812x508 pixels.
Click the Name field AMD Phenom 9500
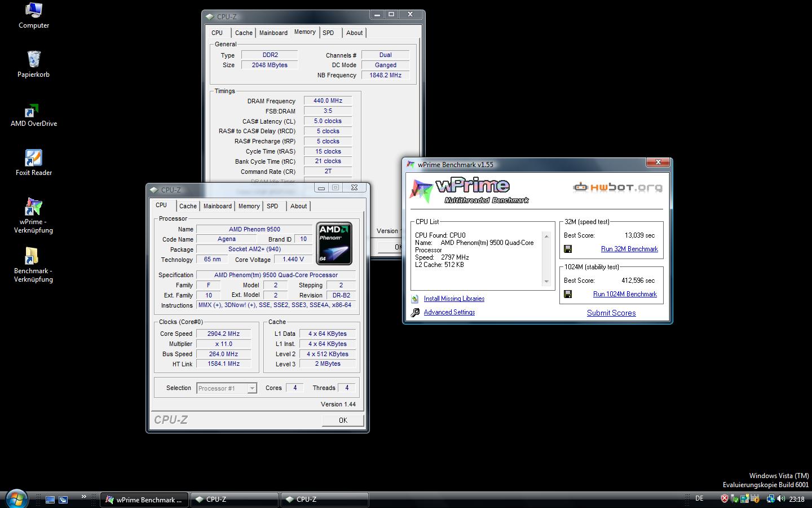254,229
